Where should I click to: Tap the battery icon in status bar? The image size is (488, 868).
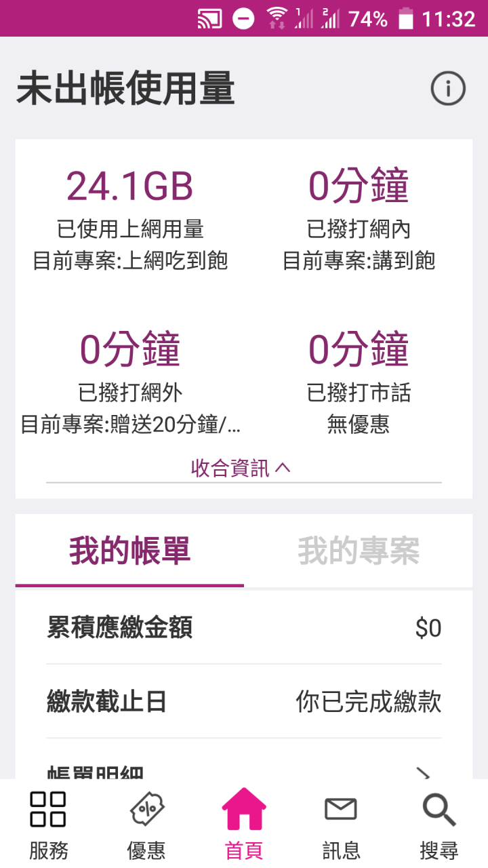(405, 18)
